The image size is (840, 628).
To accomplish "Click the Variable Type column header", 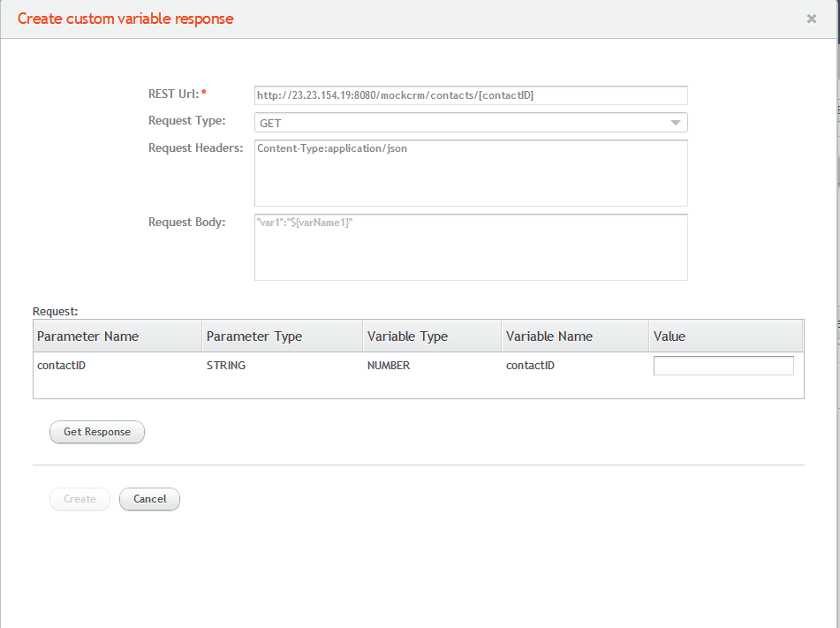I will click(x=432, y=336).
